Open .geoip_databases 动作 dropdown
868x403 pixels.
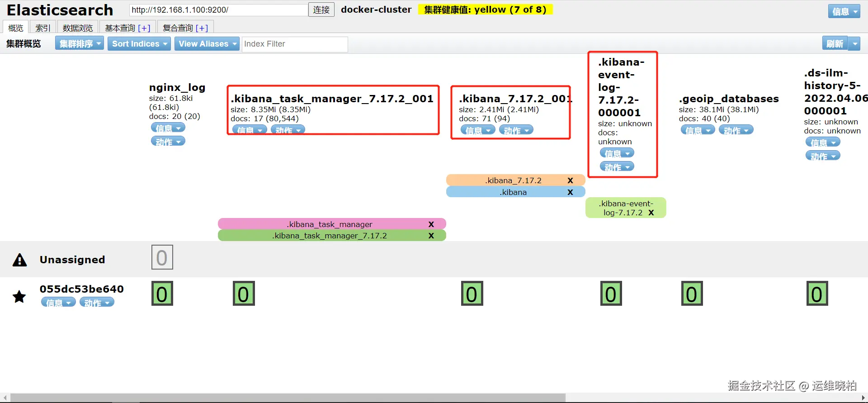coord(736,130)
